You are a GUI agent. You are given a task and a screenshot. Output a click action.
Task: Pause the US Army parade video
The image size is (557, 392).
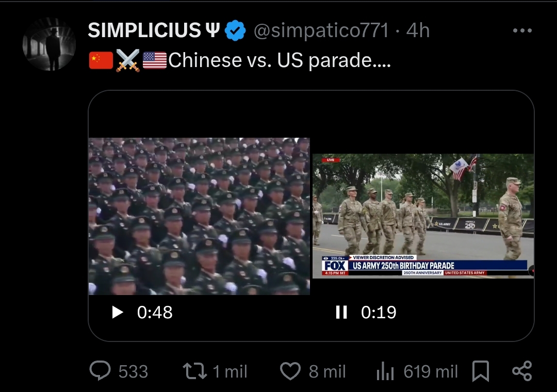tap(341, 313)
